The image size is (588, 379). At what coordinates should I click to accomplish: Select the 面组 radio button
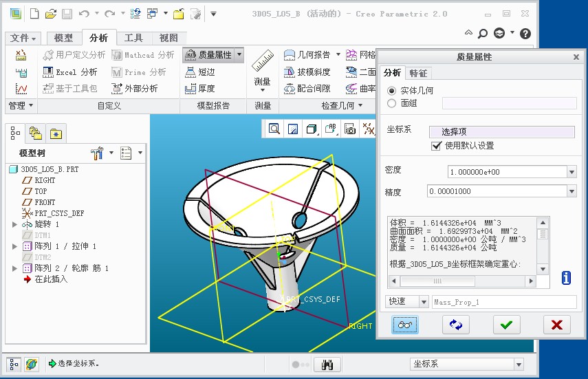click(392, 103)
